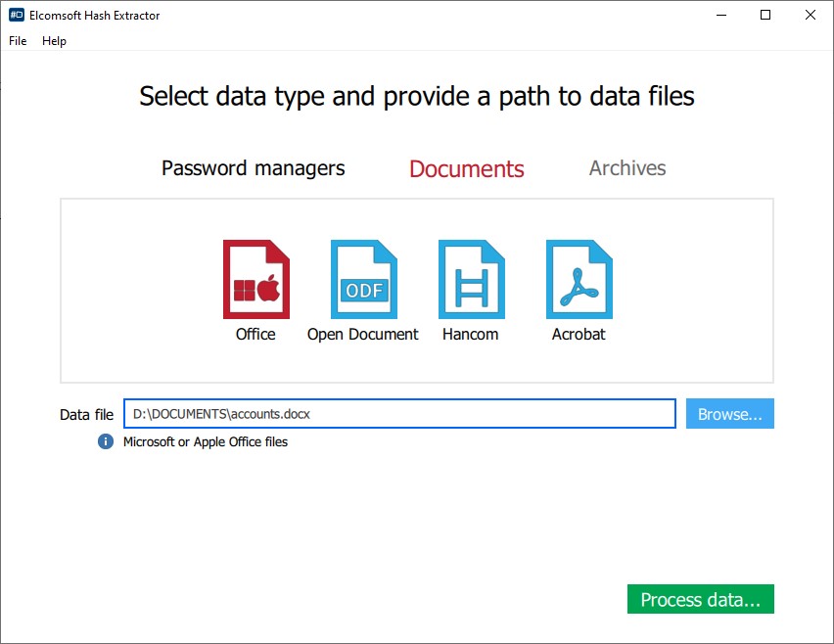The image size is (834, 644).
Task: Click the 'Microsoft or Apple Office files' hint
Action: tap(206, 442)
